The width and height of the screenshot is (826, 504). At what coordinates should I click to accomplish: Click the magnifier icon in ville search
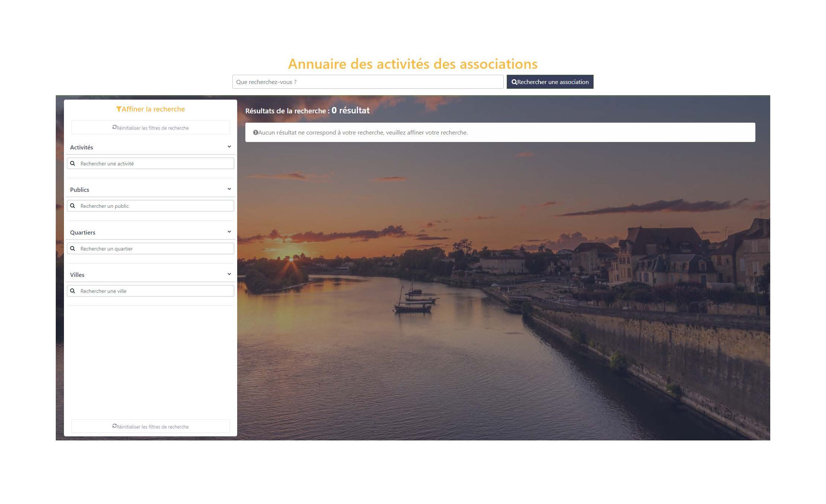73,291
